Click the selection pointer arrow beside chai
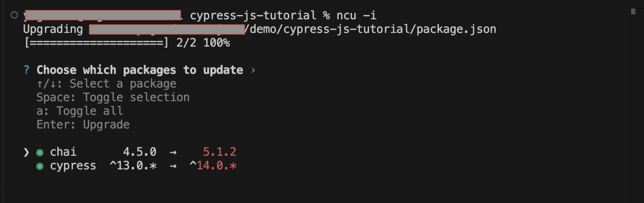Screen dimensions: 644x203 click(x=27, y=152)
